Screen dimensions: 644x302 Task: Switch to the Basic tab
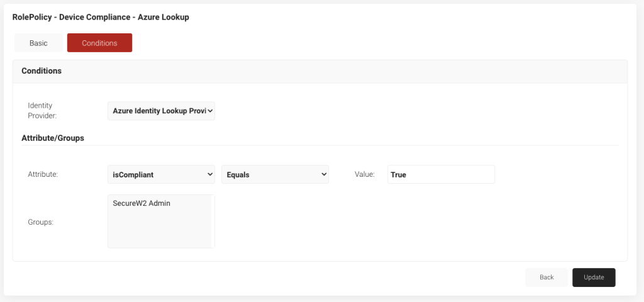point(38,43)
